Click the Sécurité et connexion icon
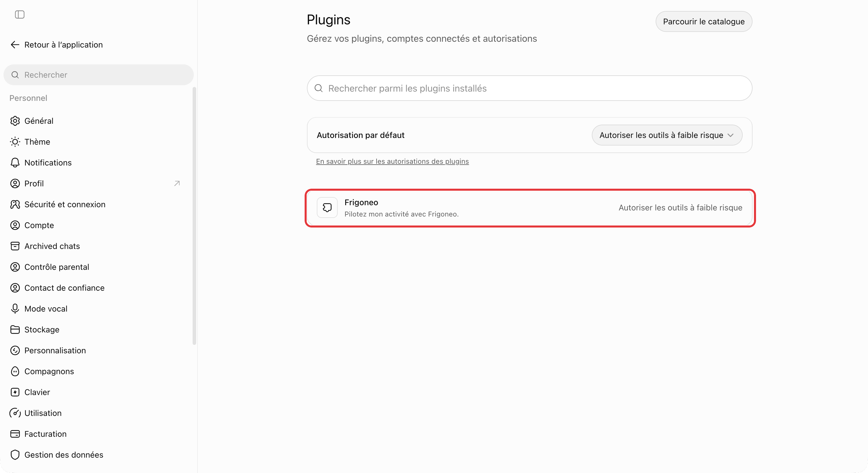This screenshot has height=473, width=868. point(15,204)
